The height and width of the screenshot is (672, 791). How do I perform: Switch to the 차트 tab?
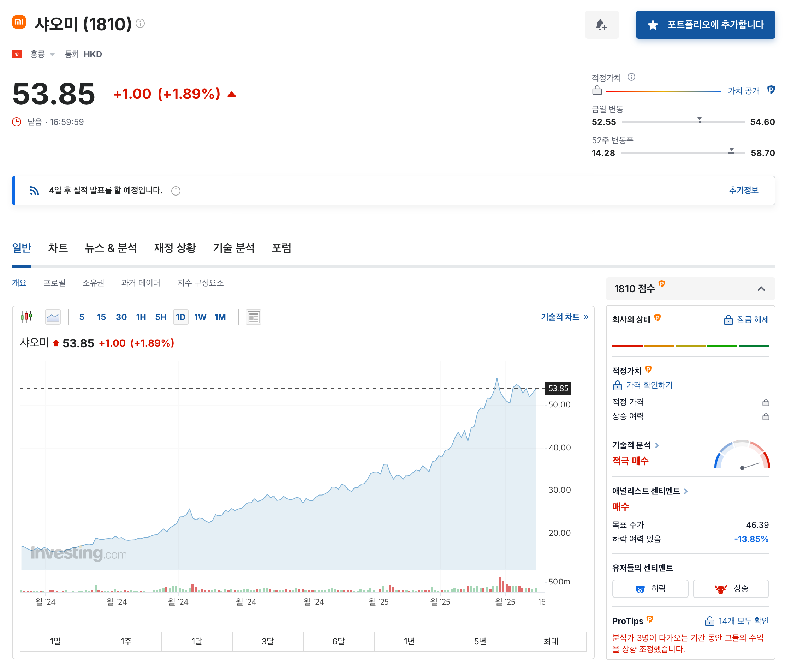(x=58, y=248)
